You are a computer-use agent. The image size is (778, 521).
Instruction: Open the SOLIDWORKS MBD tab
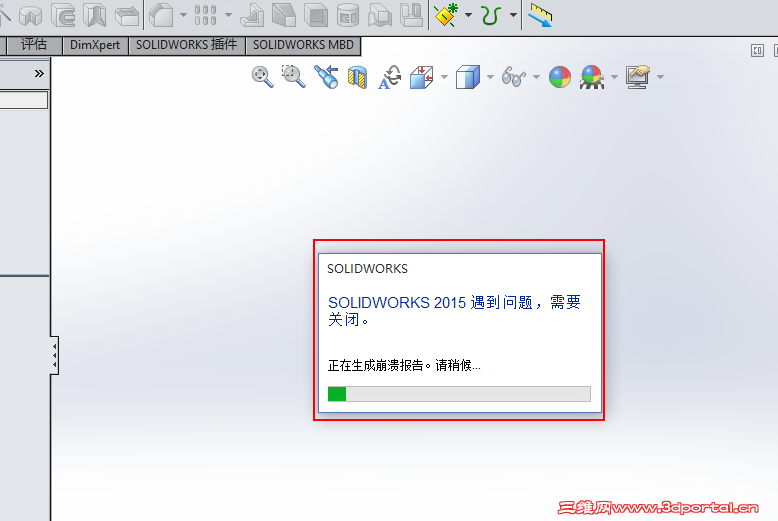303,45
